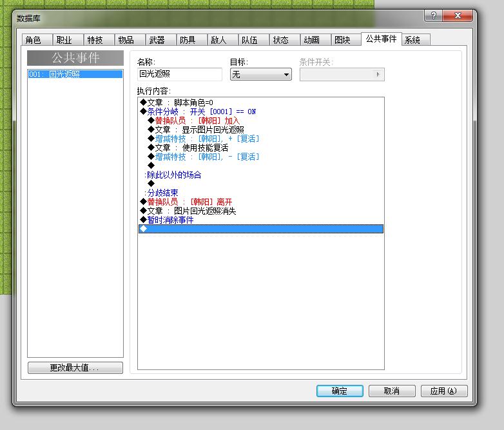Click the 名称 input field
504x430 pixels.
(x=180, y=74)
